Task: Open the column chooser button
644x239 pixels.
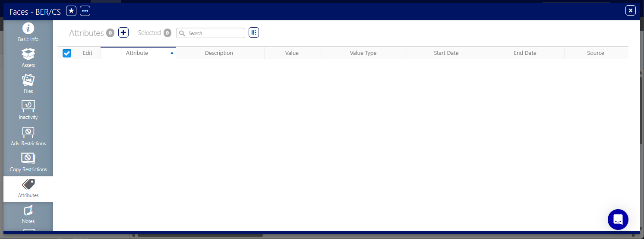Action: point(254,32)
